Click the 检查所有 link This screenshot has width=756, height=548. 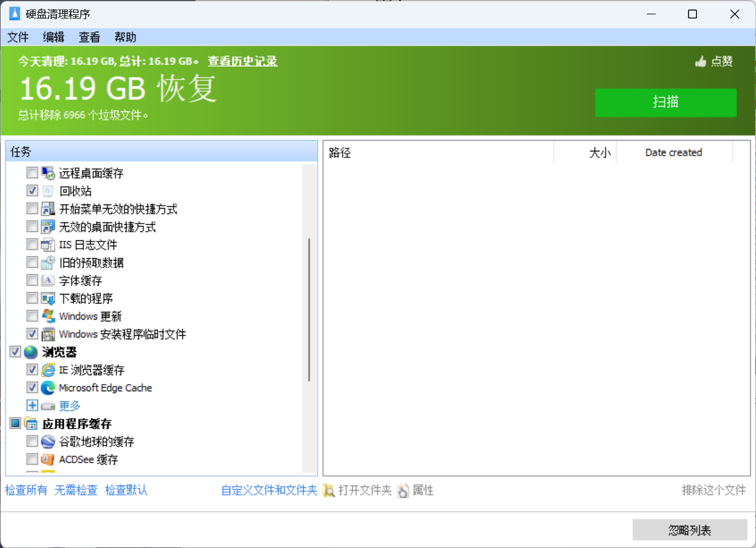[x=26, y=491]
